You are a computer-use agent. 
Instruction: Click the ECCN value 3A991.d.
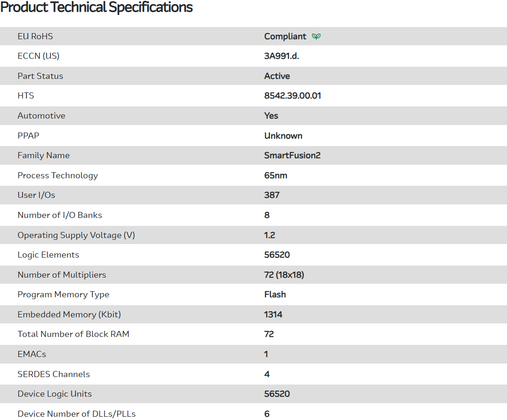281,56
